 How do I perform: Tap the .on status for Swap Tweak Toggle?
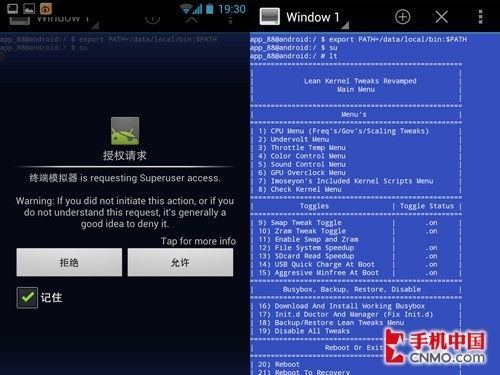click(x=431, y=223)
